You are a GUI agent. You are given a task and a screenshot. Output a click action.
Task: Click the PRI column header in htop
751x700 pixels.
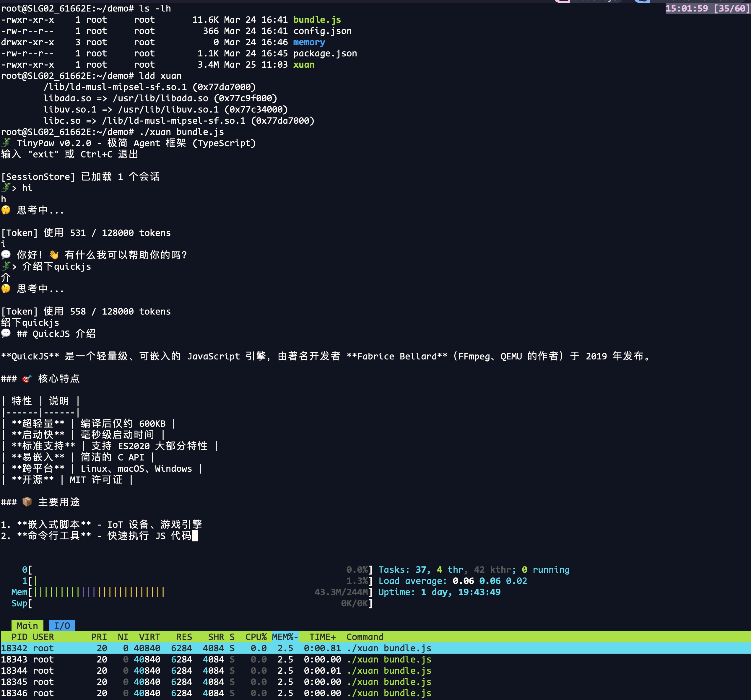[99, 637]
